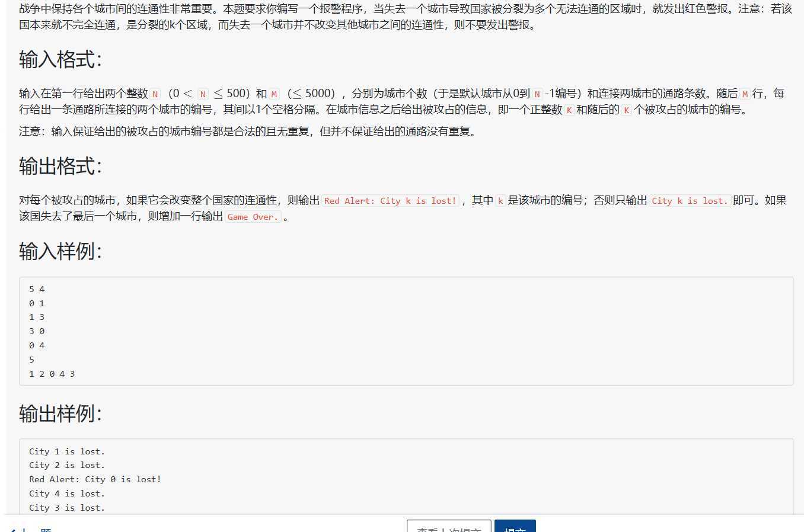Click sample output line 'City 1 is lost.'
The width and height of the screenshot is (804, 532).
tap(67, 451)
